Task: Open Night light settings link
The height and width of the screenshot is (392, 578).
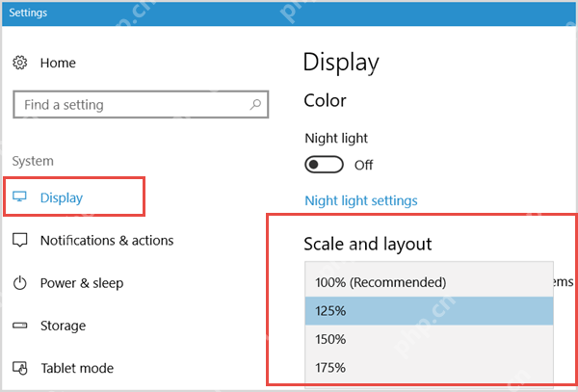Action: [361, 200]
